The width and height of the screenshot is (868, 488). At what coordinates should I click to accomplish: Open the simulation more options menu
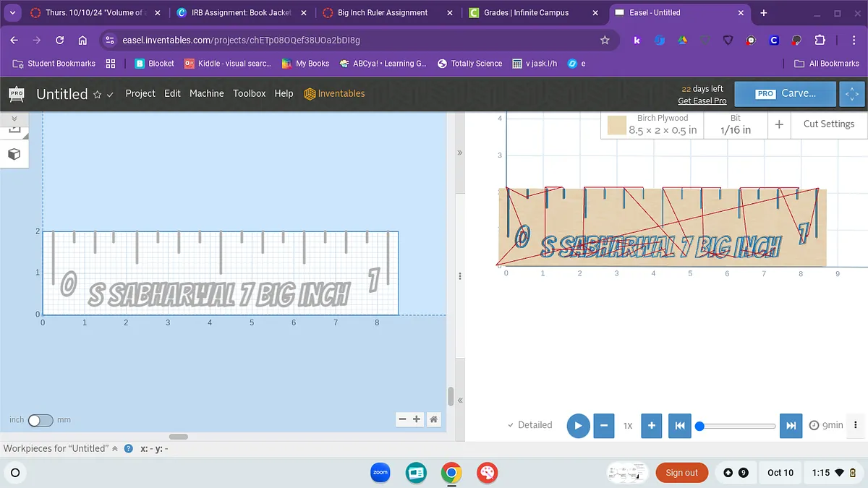coord(856,425)
